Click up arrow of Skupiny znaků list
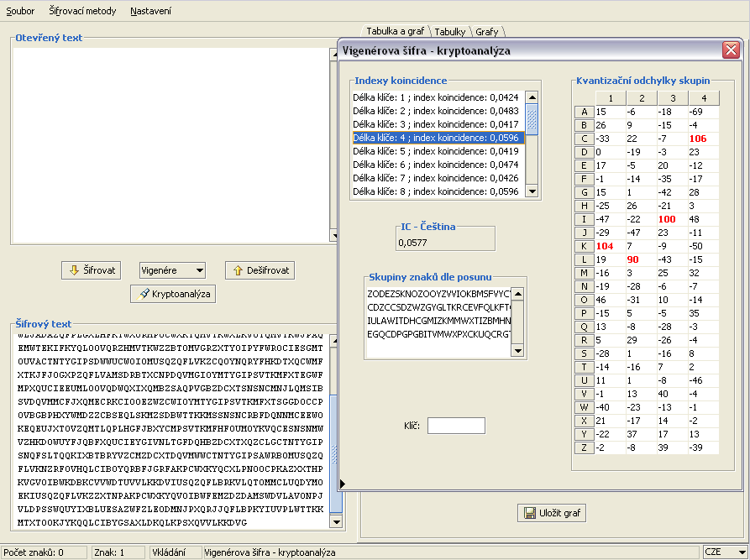The height and width of the screenshot is (560, 750). (x=517, y=294)
